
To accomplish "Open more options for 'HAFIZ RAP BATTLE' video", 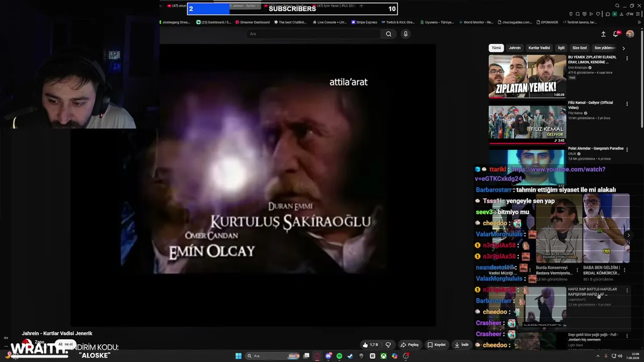I will (627, 291).
